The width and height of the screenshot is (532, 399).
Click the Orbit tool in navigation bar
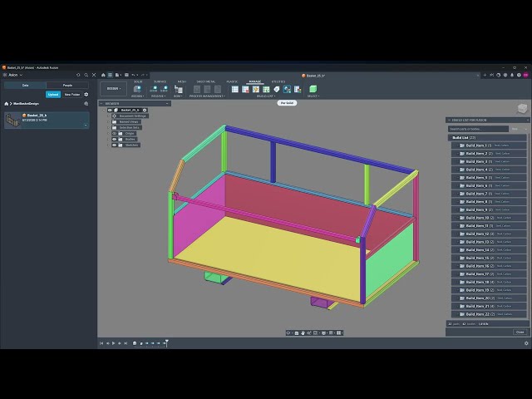pos(288,332)
